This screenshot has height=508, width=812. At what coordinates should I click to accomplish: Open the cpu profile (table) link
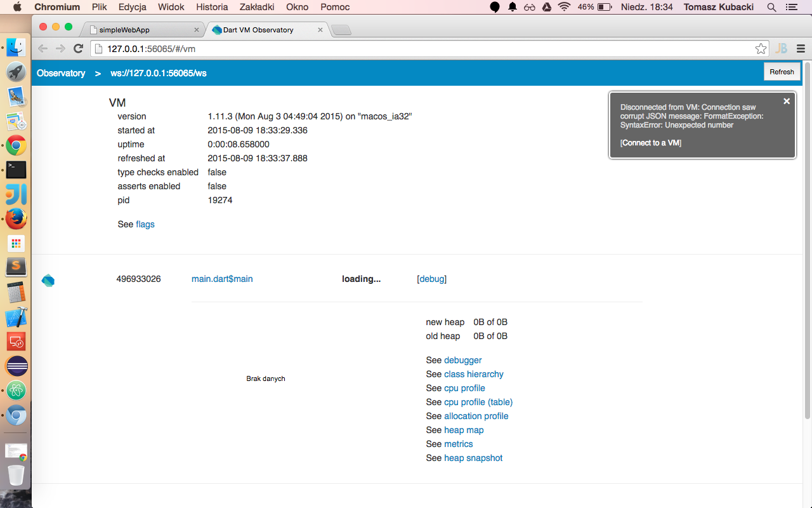click(478, 402)
